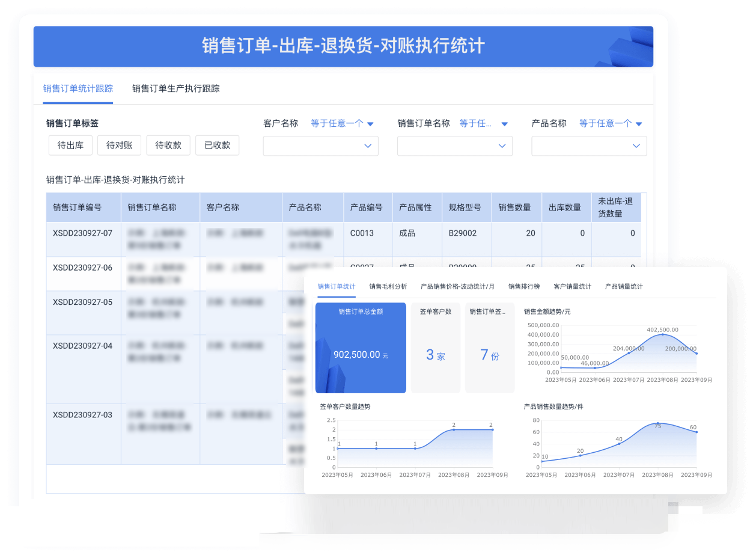Show the 客户销量统计 tab
Viewport: 756px width, 558px height.
click(572, 287)
